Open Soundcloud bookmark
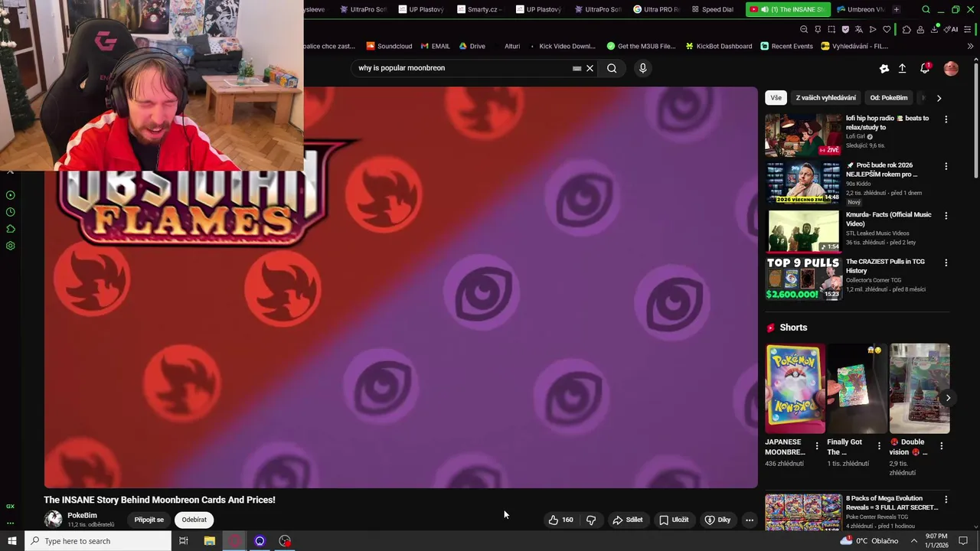The image size is (980, 551). click(389, 46)
